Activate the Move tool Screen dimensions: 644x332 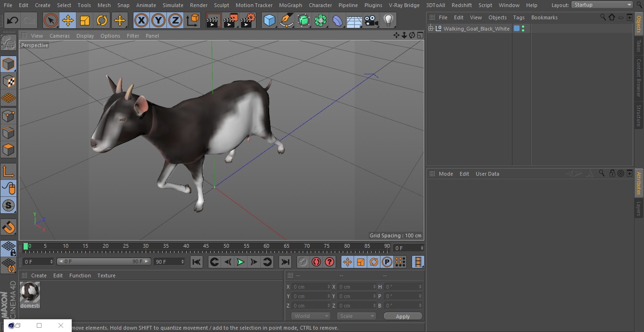(68, 21)
